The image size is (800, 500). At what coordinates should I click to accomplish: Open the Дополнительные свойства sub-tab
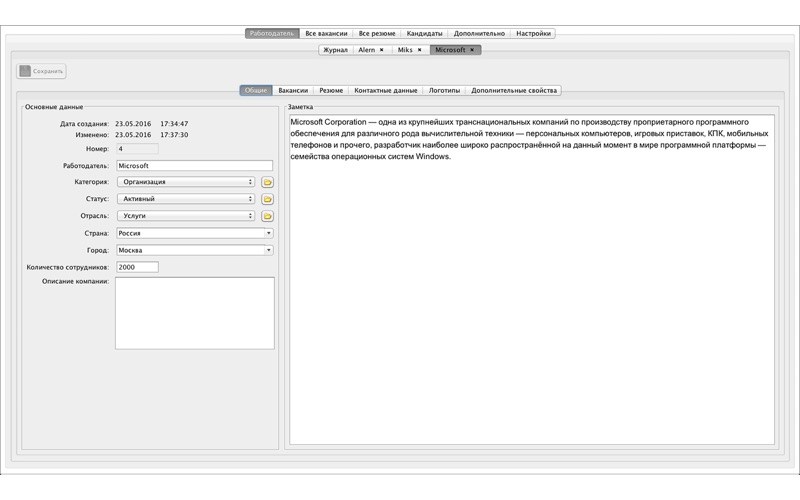514,90
